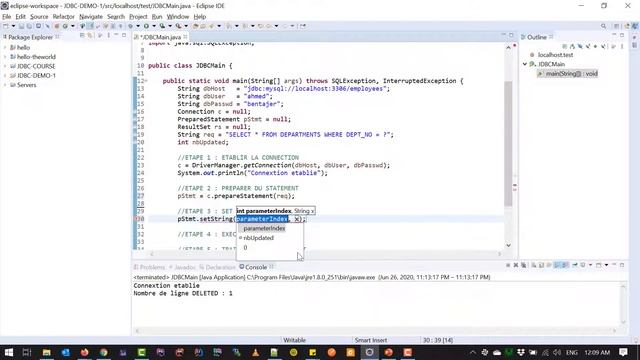Image resolution: width=640 pixels, height=360 pixels.
Task: Switch to the Java perspective icon
Action: (635, 26)
